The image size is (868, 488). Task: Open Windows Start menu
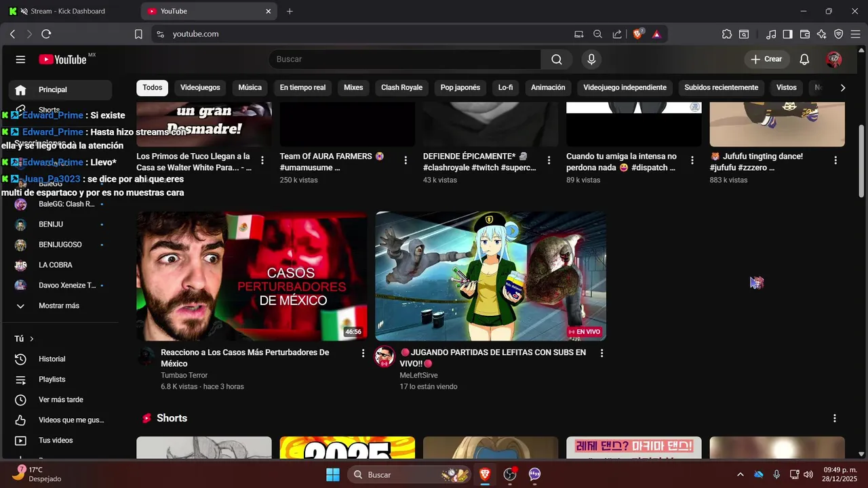click(x=333, y=474)
